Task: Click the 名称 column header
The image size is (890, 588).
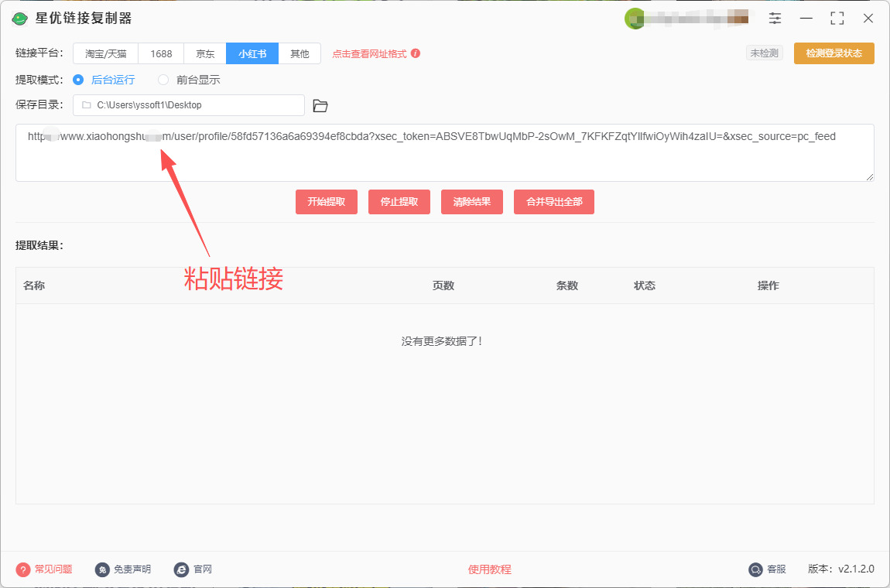Action: pyautogui.click(x=34, y=285)
